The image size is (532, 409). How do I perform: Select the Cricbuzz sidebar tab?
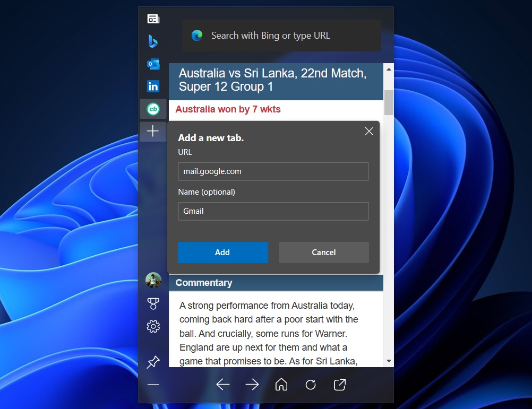153,109
